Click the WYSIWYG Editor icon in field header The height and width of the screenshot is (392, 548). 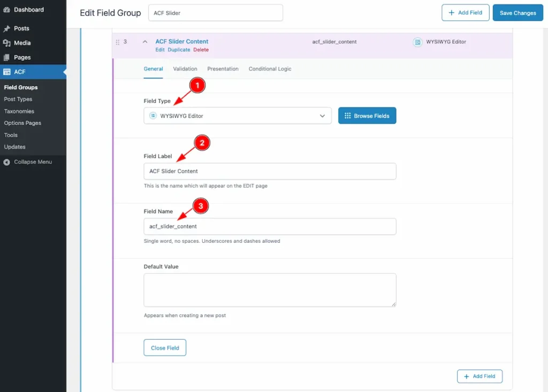417,42
